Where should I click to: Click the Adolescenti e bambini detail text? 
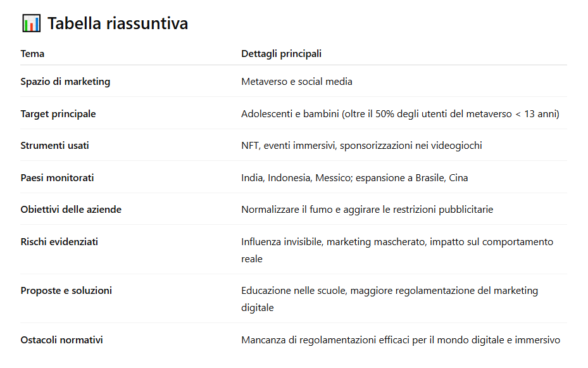pyautogui.click(x=400, y=113)
